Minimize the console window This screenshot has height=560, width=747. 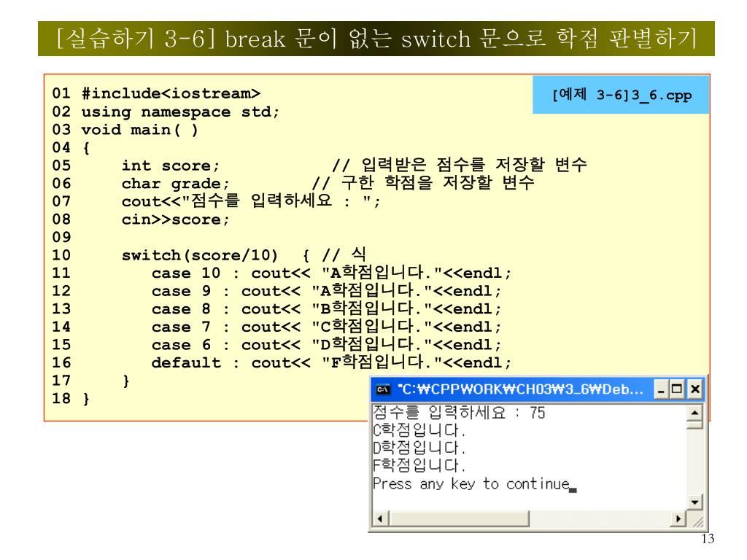point(661,389)
